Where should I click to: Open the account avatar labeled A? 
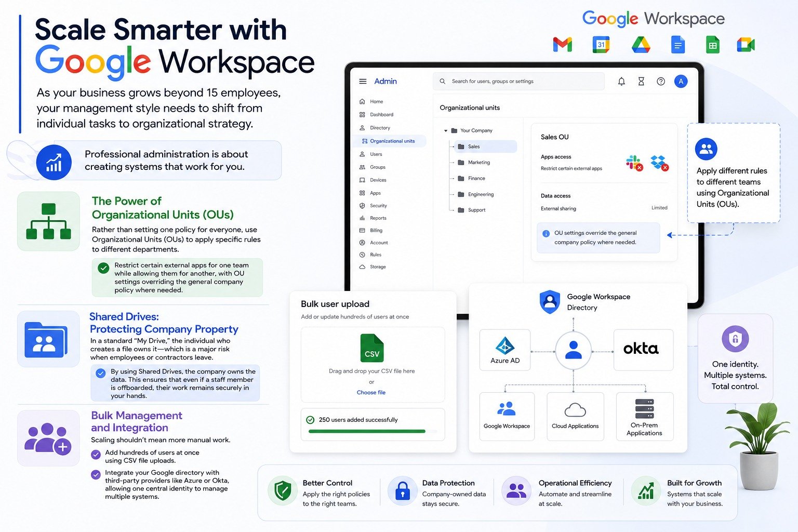[x=681, y=81]
